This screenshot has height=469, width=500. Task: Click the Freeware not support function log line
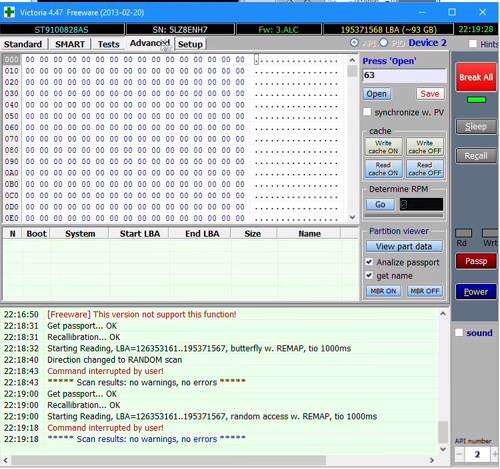(142, 314)
